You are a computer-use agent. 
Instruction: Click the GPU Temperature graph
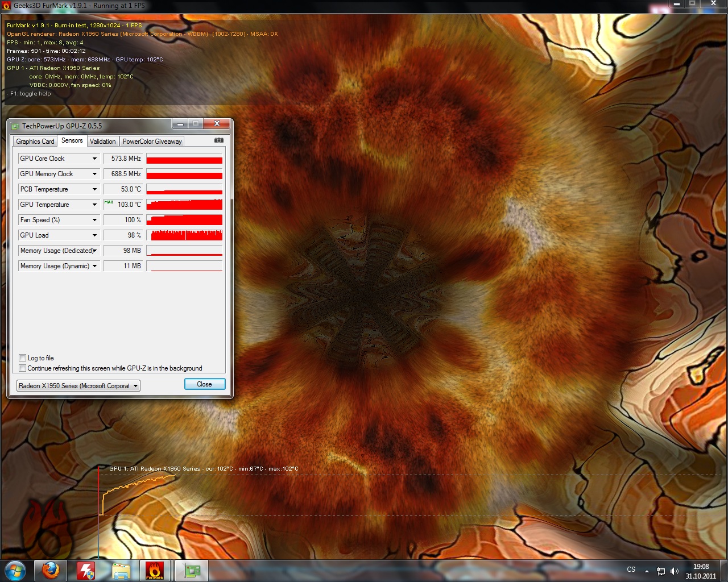184,205
